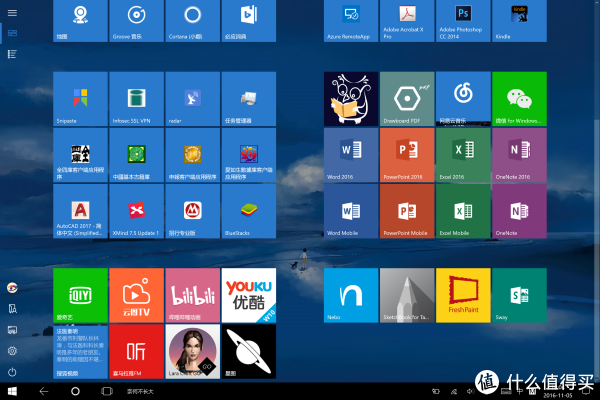600x400 pixels.
Task: Open the Lara Croft GO game tile
Action: 192,351
